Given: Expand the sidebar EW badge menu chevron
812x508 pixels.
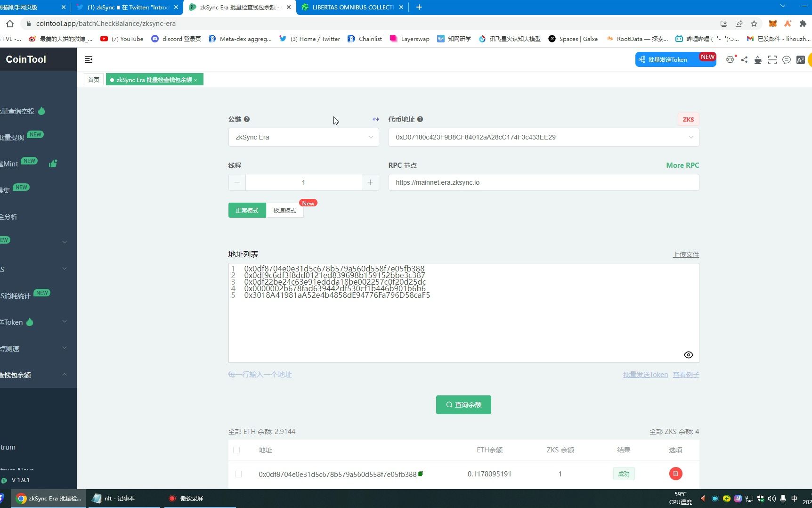Looking at the screenshot, I should [x=65, y=242].
